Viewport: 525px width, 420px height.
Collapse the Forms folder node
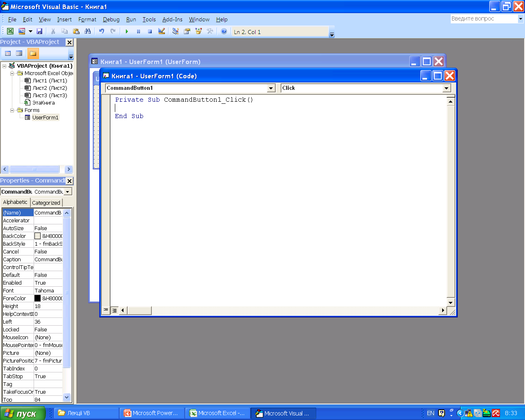(x=12, y=110)
